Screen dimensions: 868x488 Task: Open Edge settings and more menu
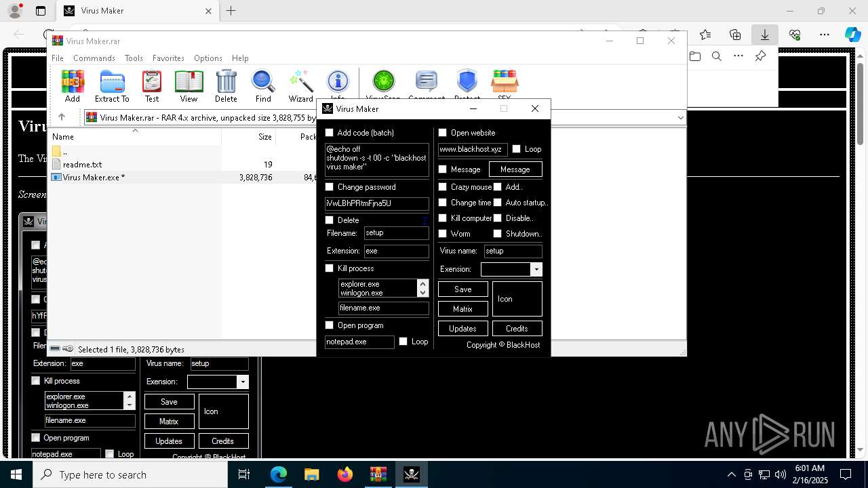pyautogui.click(x=825, y=35)
